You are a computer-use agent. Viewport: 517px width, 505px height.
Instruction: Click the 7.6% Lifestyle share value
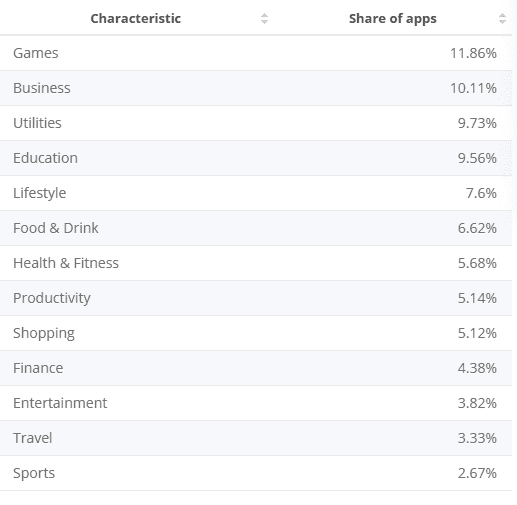click(481, 193)
